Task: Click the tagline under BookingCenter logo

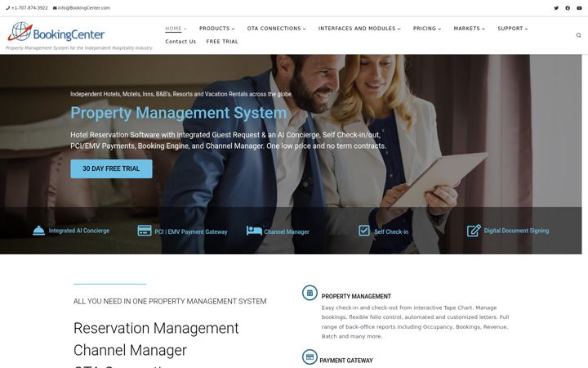Action: [79, 48]
